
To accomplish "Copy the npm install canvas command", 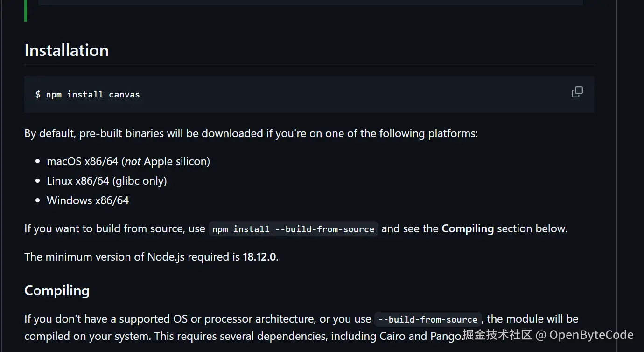I will (x=577, y=92).
